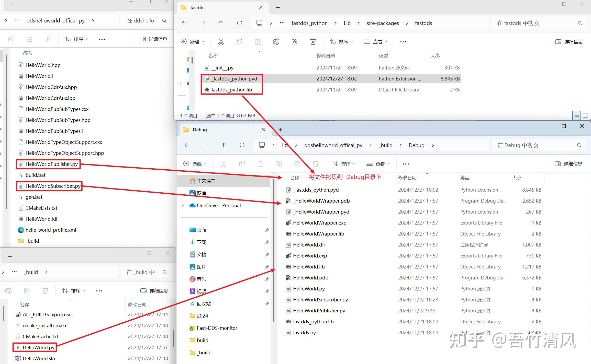
Task: Click Delete trash icon in fastdds window toolbar
Action: pos(313,42)
